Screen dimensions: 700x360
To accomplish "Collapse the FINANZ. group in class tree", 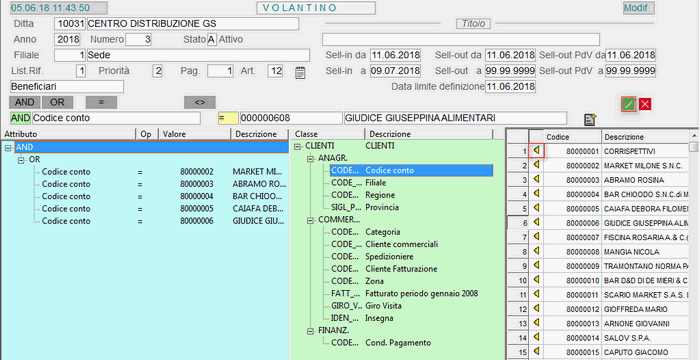I will point(311,331).
